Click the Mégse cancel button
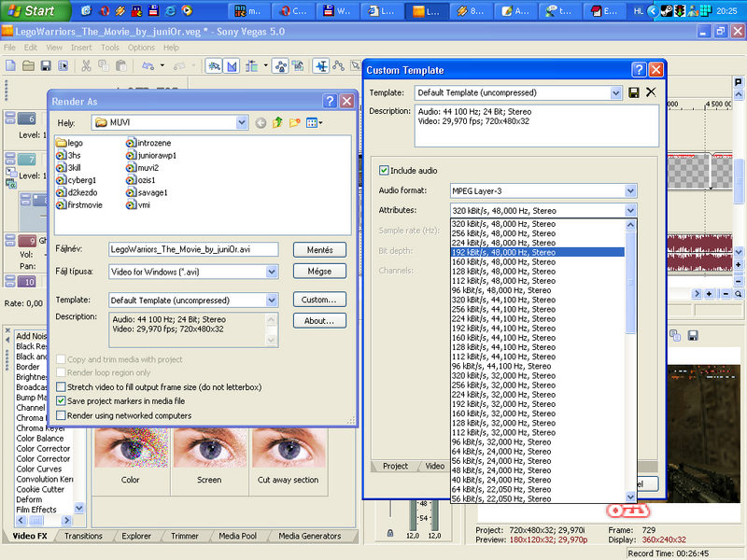This screenshot has width=747, height=560. pyautogui.click(x=319, y=271)
